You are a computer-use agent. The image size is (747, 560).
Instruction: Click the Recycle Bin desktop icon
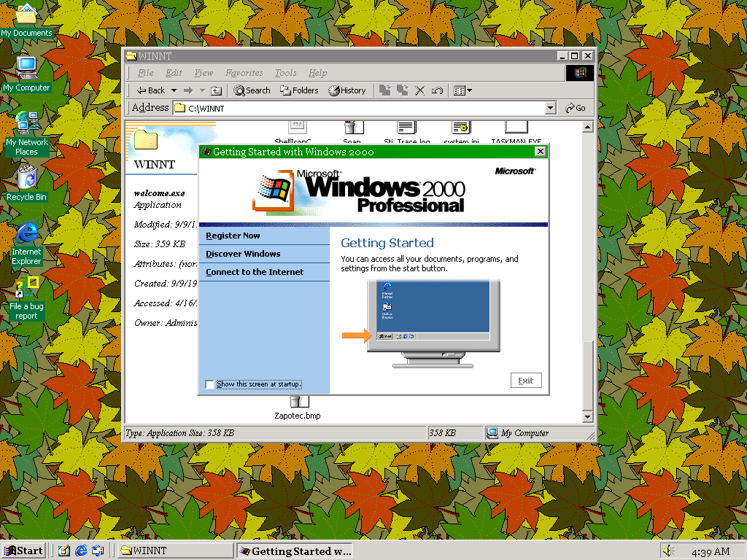27,183
